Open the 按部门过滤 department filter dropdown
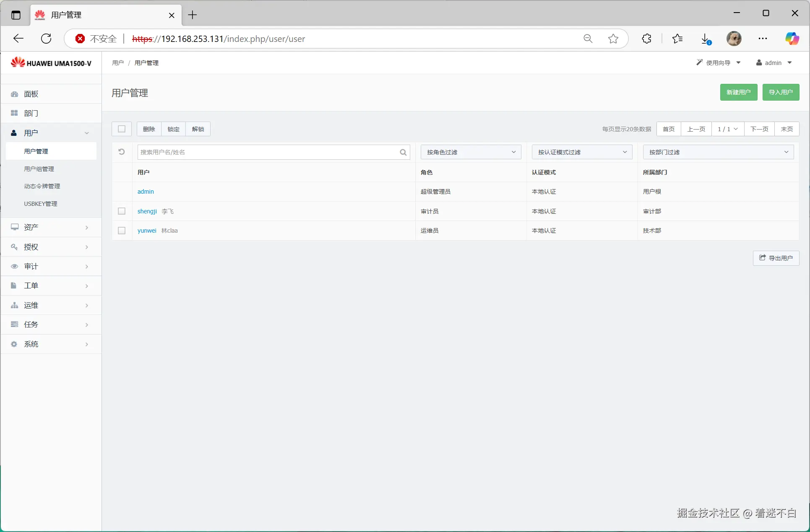The height and width of the screenshot is (532, 810). pos(718,152)
